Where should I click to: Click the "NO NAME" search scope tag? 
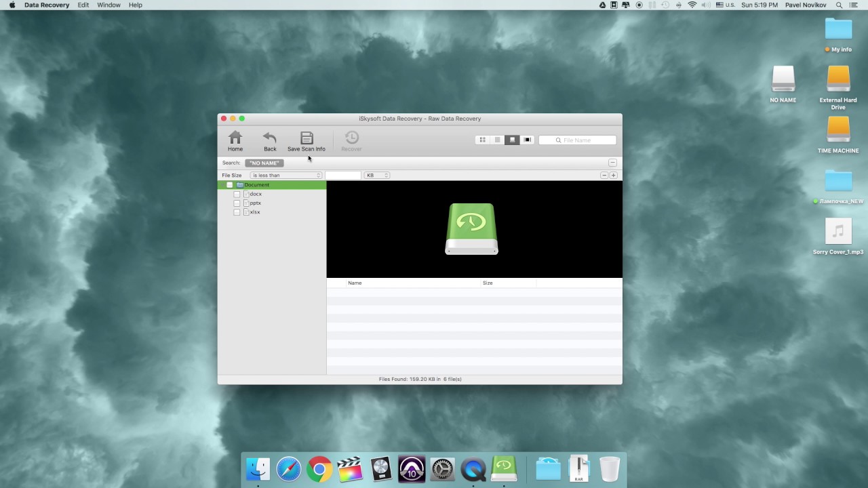click(264, 163)
